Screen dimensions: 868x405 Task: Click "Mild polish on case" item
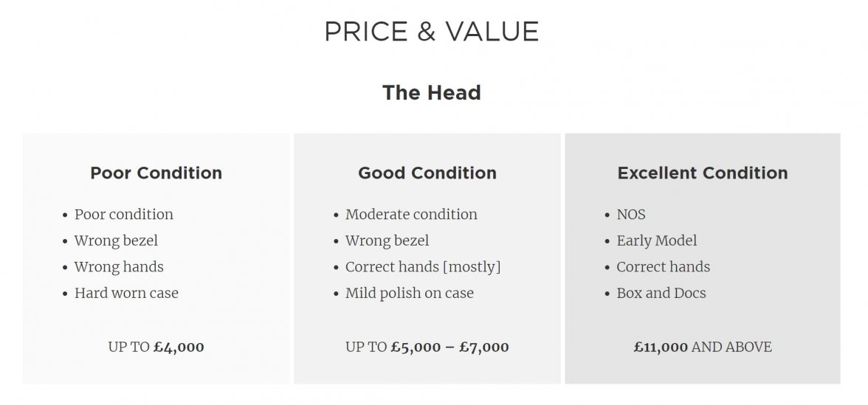point(410,294)
